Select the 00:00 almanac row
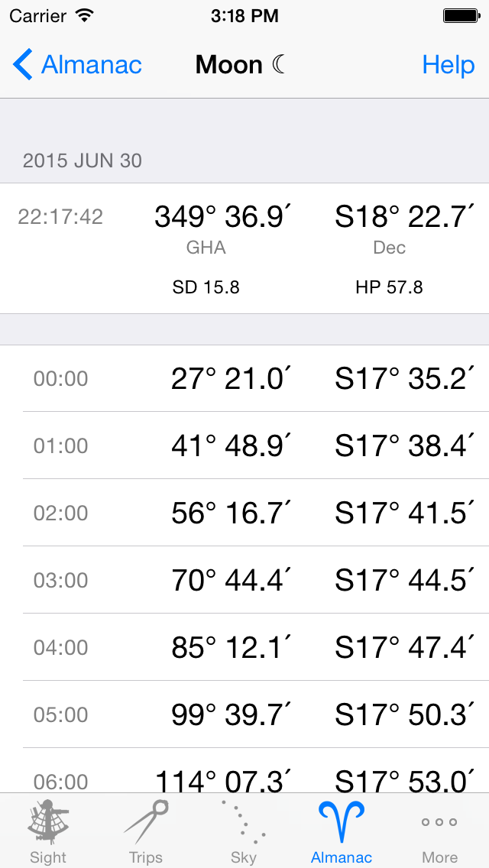 [x=244, y=378]
